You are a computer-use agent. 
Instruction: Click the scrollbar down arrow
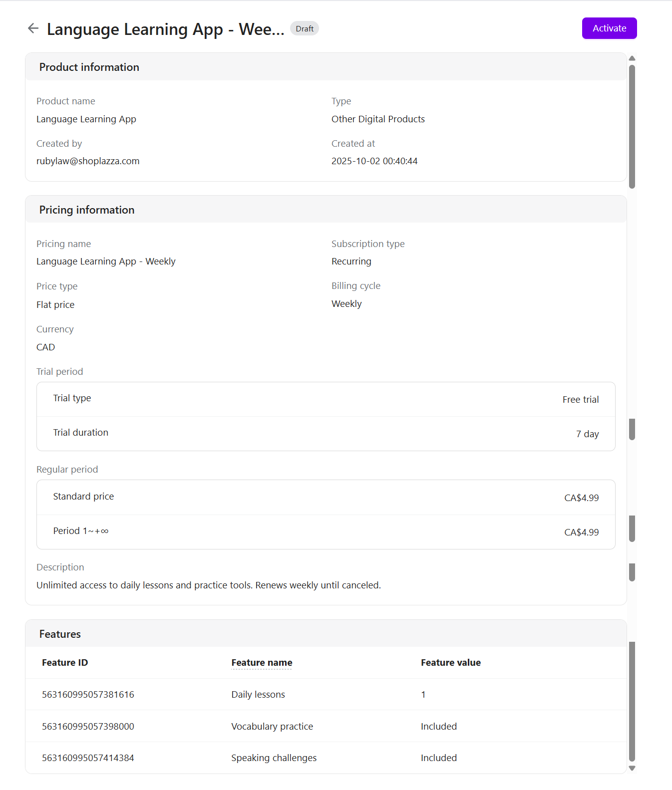[632, 768]
